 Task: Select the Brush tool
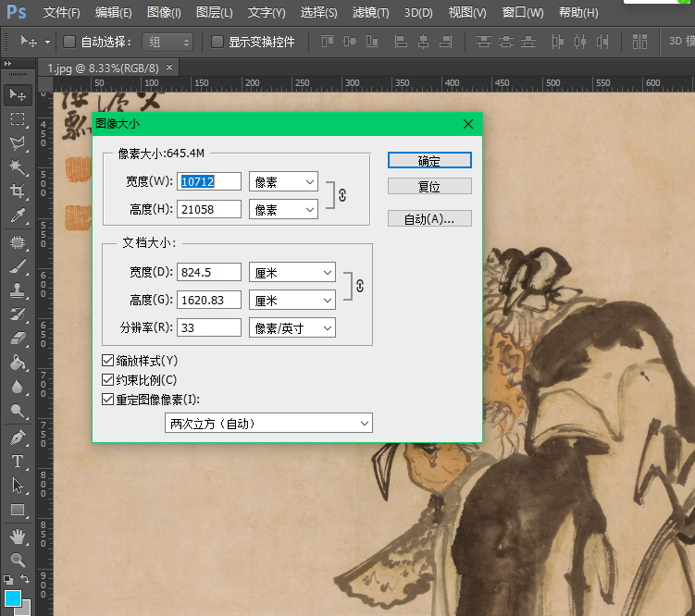pyautogui.click(x=18, y=266)
